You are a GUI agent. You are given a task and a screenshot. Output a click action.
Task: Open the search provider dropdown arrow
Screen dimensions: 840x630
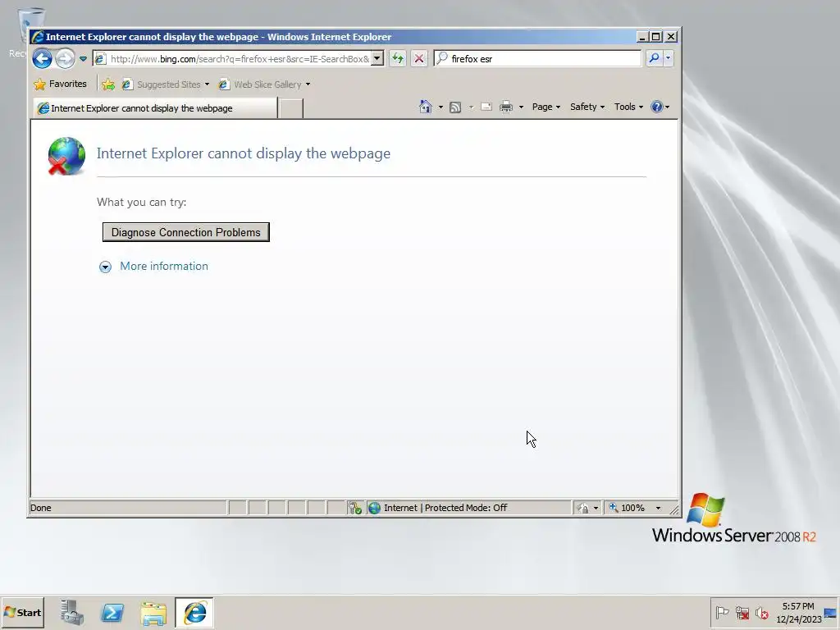668,58
